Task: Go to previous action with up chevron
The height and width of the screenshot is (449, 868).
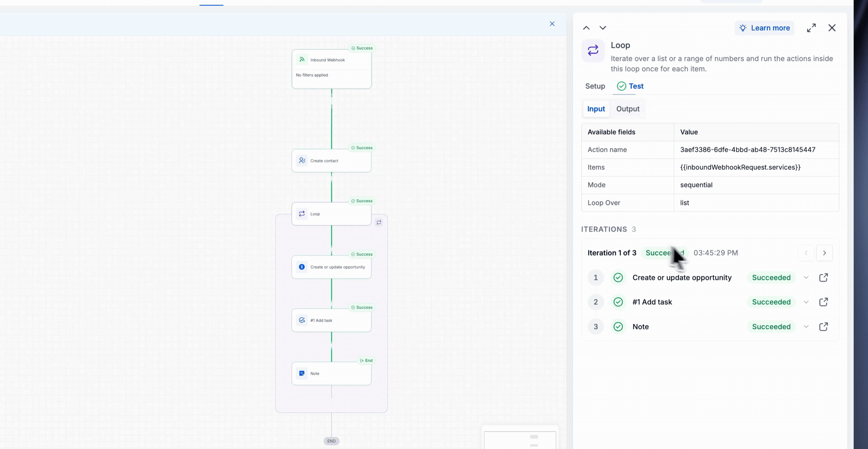Action: 586,28
